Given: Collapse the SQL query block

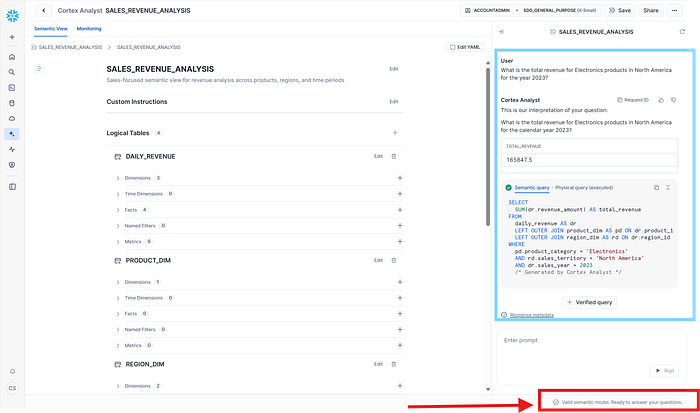Looking at the screenshot, I should click(668, 188).
